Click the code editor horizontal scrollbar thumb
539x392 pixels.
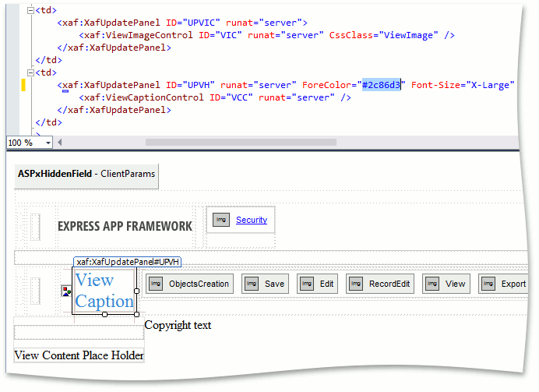[x=241, y=143]
